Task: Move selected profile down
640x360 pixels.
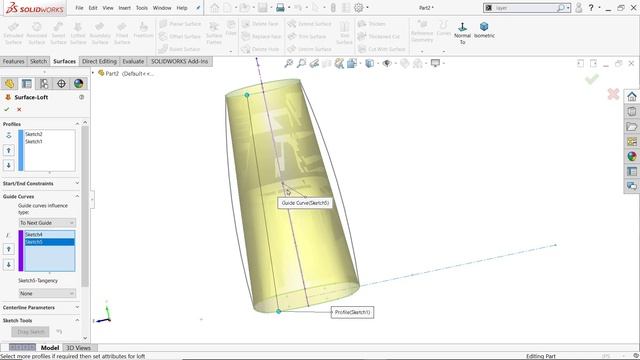Action: click(x=9, y=165)
